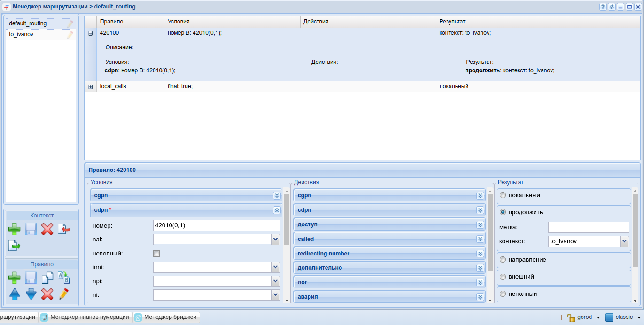644x325 pixels.
Task: Open the nai dropdown list
Action: tap(276, 240)
